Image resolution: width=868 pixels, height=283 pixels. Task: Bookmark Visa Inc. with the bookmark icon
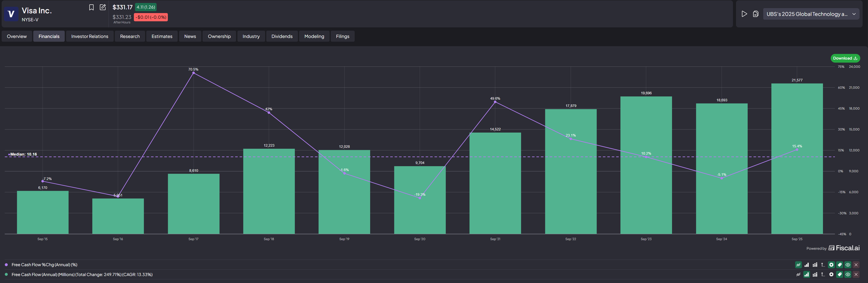[x=91, y=7]
